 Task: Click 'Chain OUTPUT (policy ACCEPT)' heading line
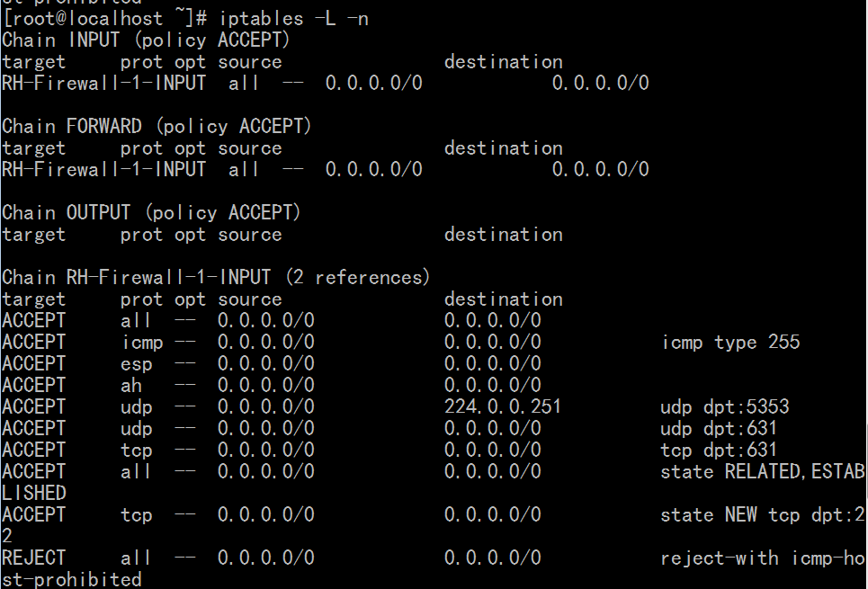pos(151,213)
